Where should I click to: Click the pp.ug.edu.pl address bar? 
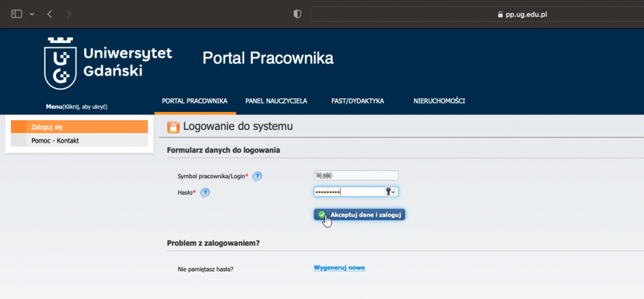[477, 14]
